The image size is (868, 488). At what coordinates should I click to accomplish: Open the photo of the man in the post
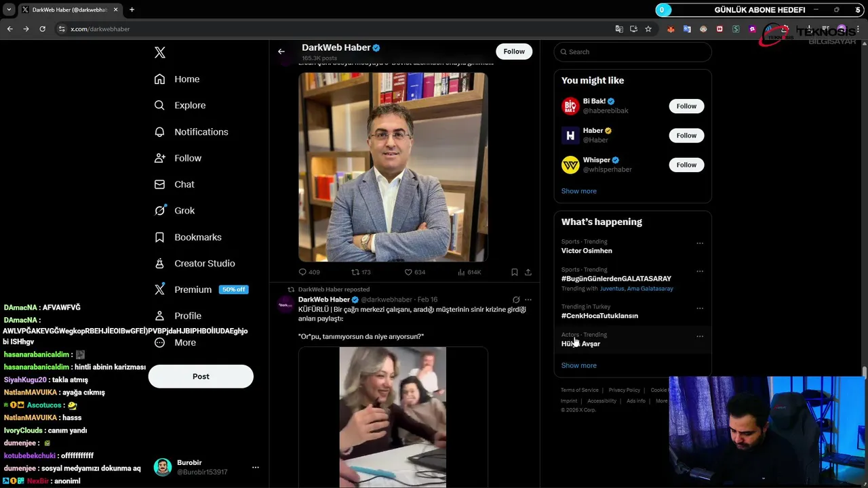pyautogui.click(x=393, y=167)
